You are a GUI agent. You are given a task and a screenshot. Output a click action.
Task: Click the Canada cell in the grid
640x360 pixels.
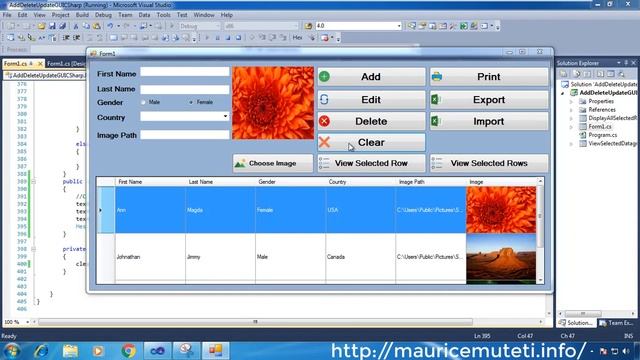360,257
